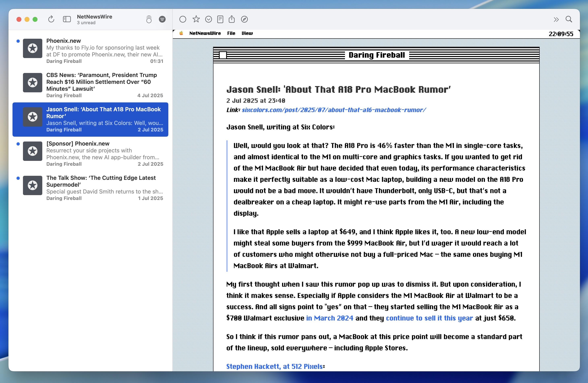588x383 pixels.
Task: Open the Share menu icon
Action: 232,19
